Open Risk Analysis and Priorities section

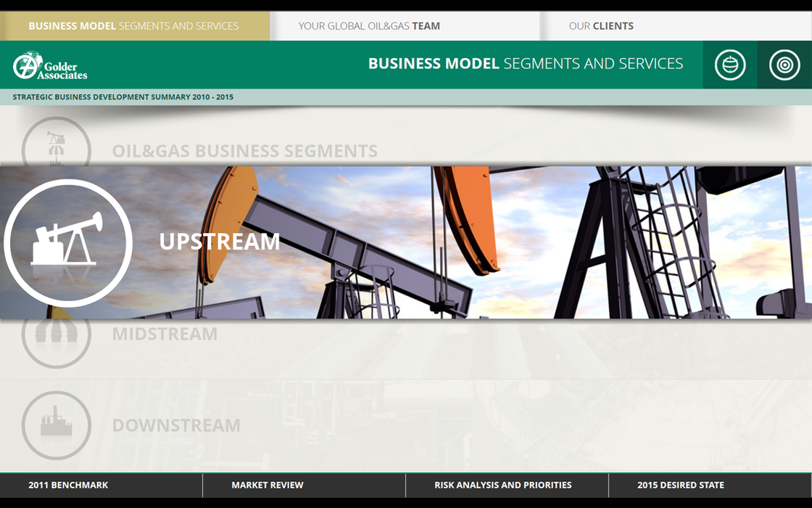[502, 485]
